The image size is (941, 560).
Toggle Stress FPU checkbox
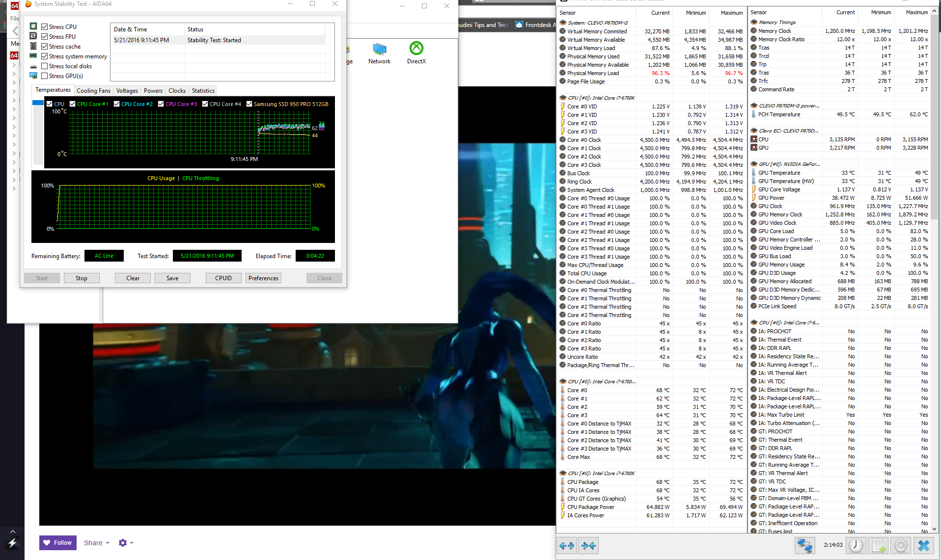point(45,37)
